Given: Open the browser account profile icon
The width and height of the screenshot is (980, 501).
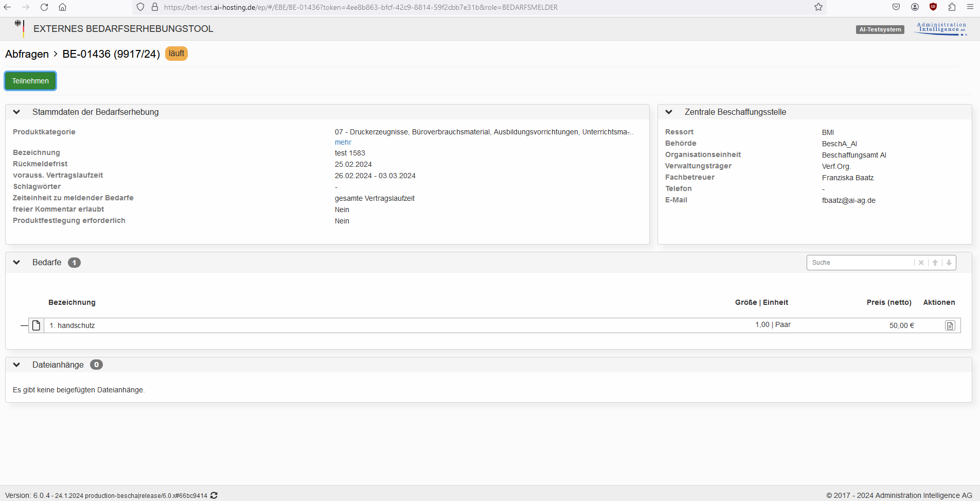Looking at the screenshot, I should point(915,7).
